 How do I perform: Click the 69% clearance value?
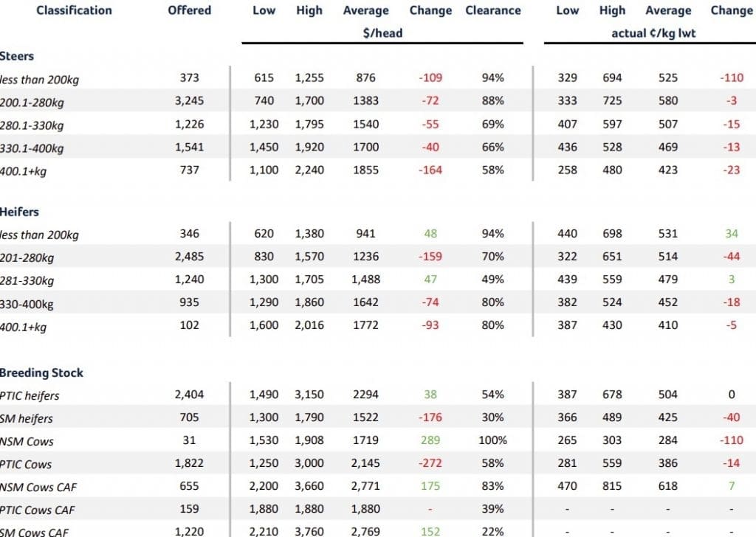pyautogui.click(x=492, y=124)
